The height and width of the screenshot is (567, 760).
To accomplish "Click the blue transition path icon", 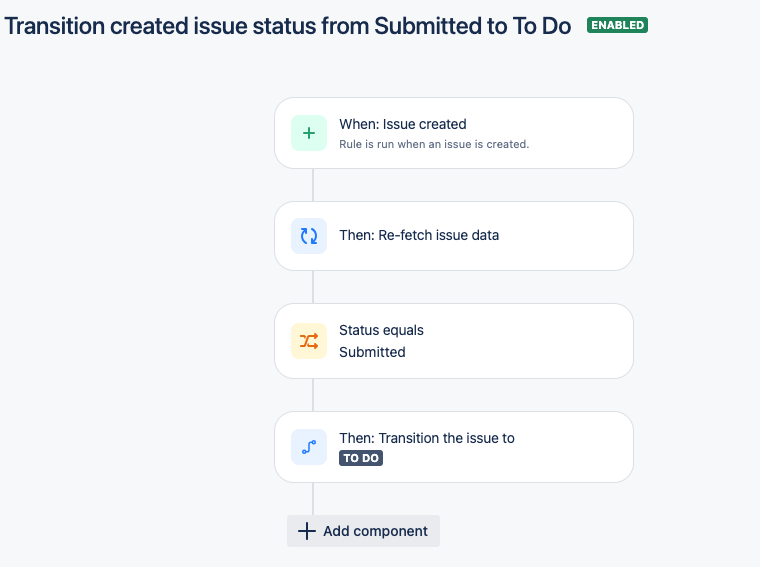I will 309,447.
